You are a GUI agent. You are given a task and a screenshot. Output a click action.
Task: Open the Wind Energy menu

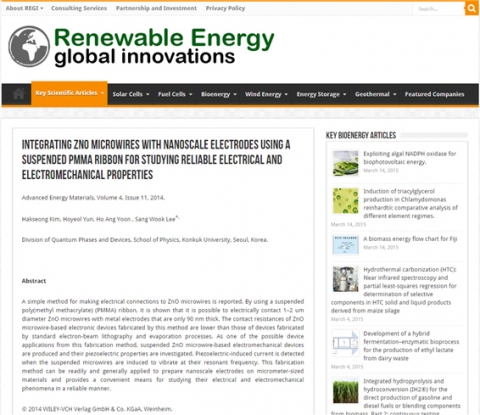tap(266, 94)
